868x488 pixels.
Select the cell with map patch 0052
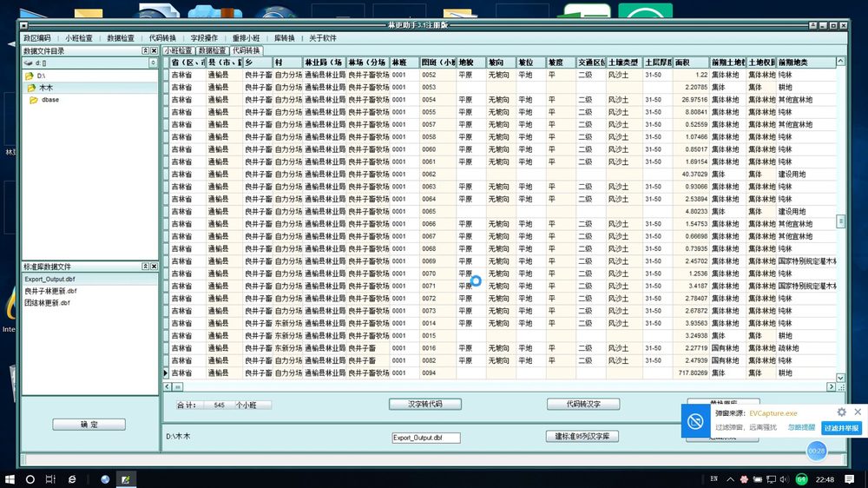tap(437, 75)
